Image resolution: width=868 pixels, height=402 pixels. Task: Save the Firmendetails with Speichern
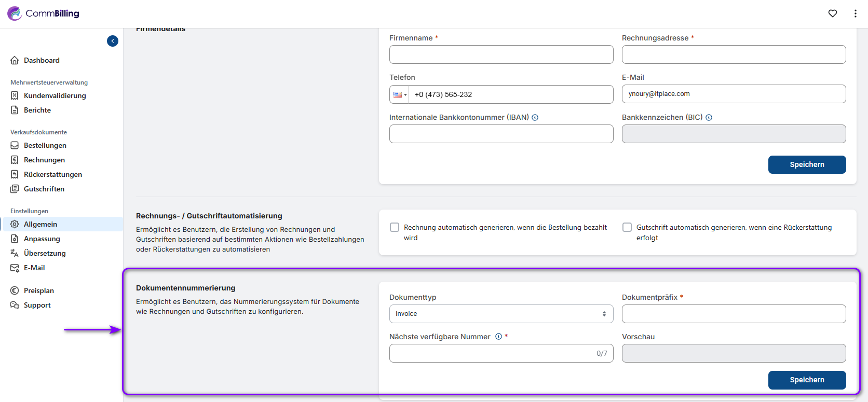coord(807,164)
